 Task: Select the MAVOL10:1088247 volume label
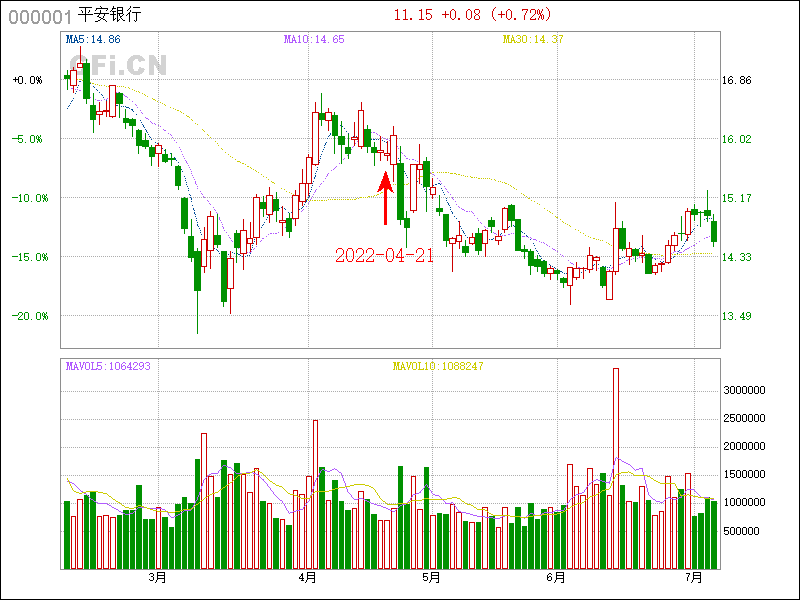tap(438, 366)
